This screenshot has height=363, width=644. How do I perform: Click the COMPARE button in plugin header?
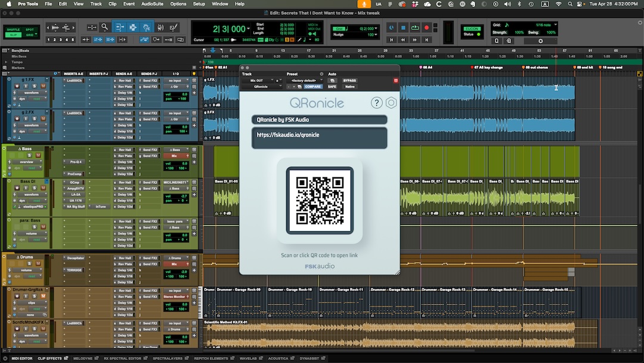312,87
